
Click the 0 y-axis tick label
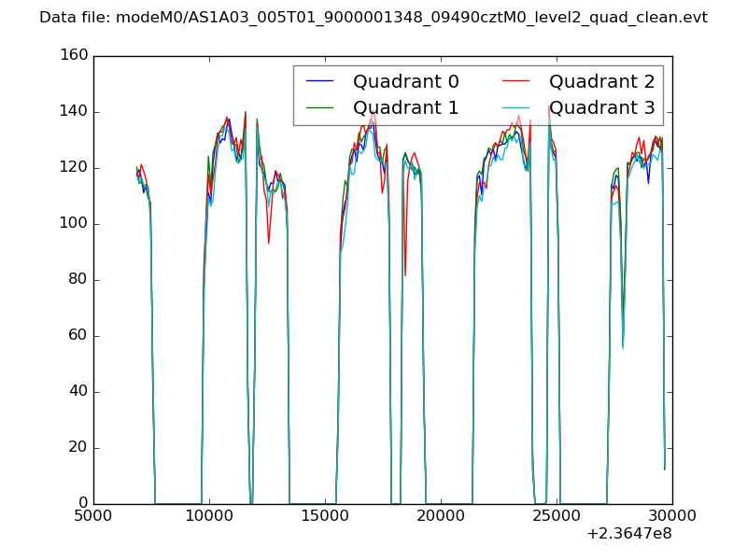click(x=83, y=504)
